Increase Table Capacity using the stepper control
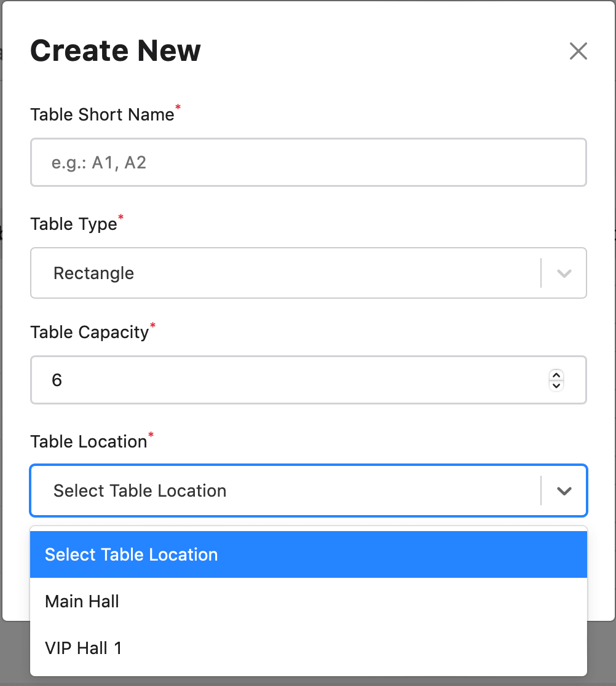The height and width of the screenshot is (686, 616). [556, 376]
